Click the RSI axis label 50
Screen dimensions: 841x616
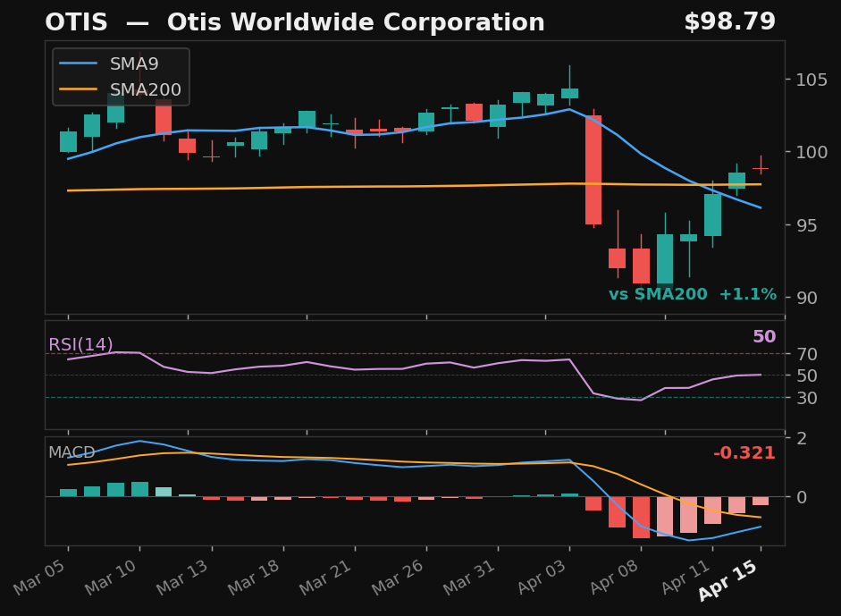tap(807, 376)
